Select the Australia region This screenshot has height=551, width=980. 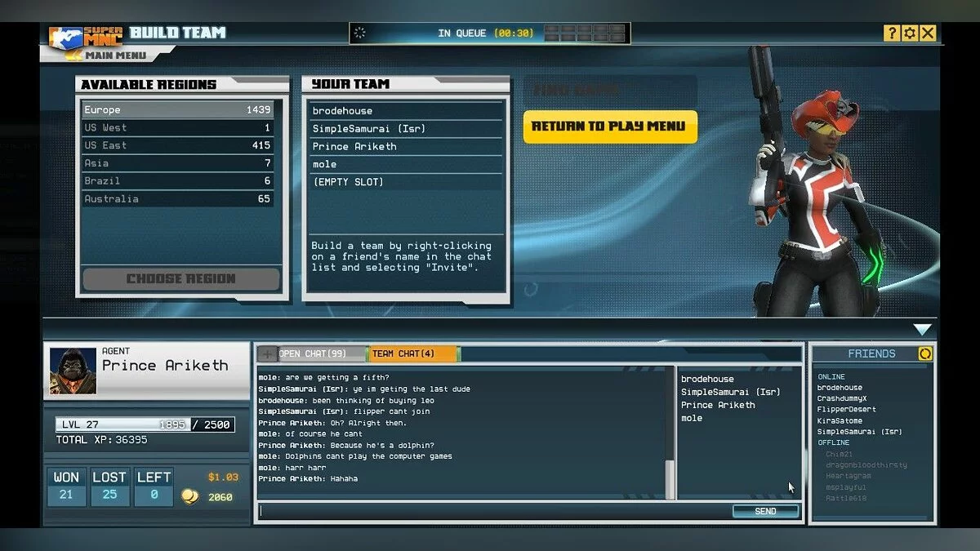point(178,199)
